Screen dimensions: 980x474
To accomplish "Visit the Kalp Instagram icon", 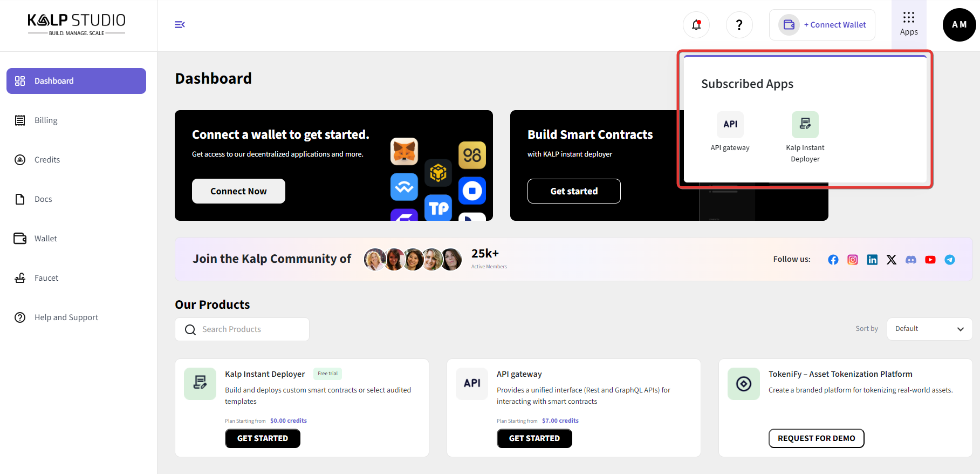I will pos(853,260).
